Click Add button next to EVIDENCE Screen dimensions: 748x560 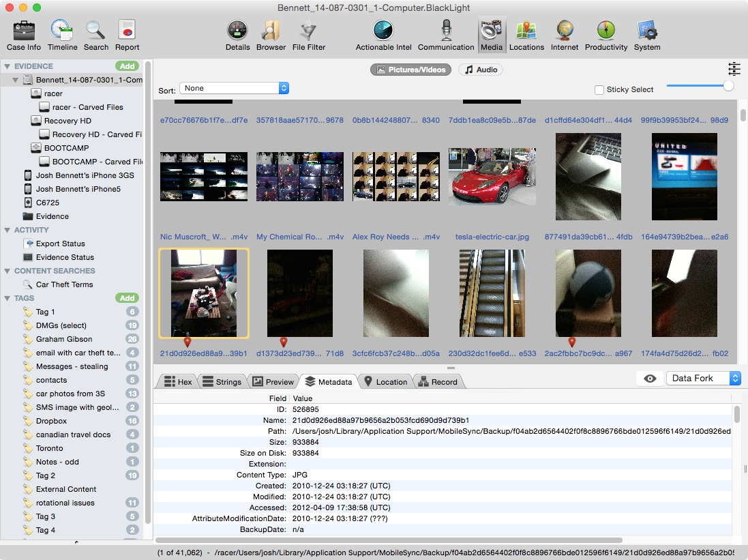point(127,66)
